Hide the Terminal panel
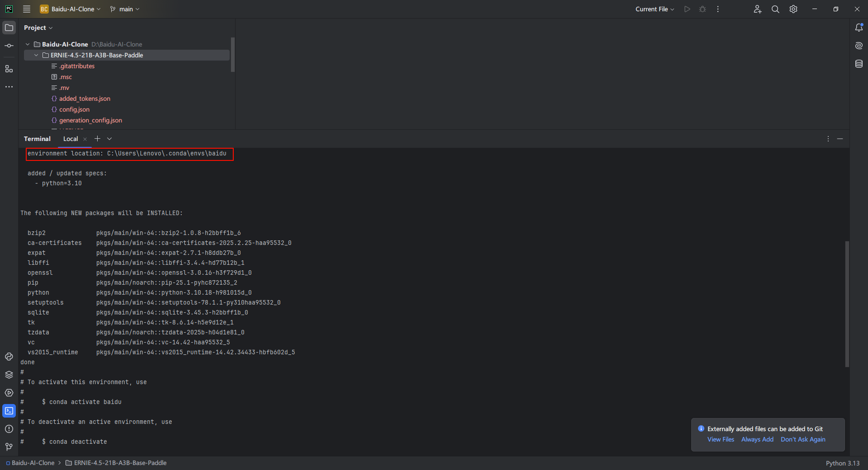The width and height of the screenshot is (868, 470). [840, 139]
